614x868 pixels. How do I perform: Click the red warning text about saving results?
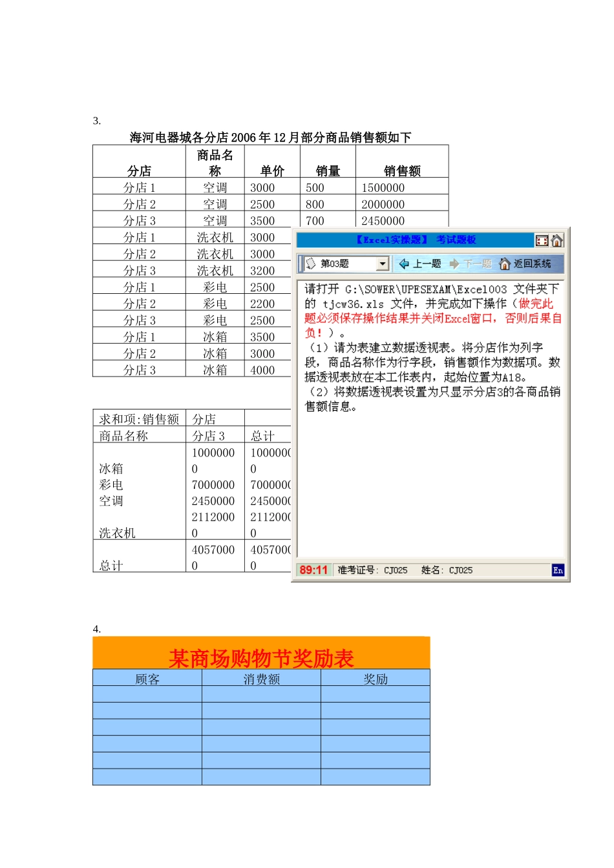click(433, 318)
